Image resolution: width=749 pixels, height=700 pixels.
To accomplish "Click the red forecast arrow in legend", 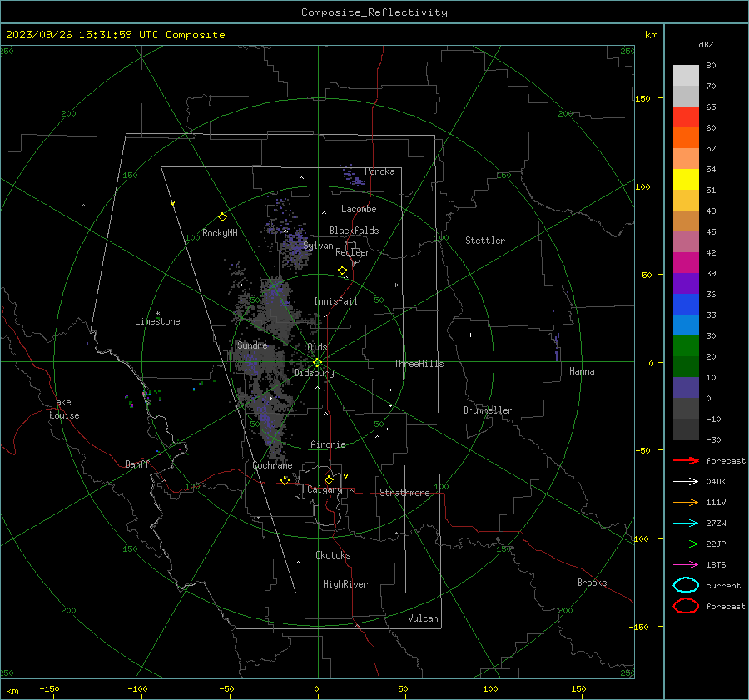I will [x=686, y=460].
